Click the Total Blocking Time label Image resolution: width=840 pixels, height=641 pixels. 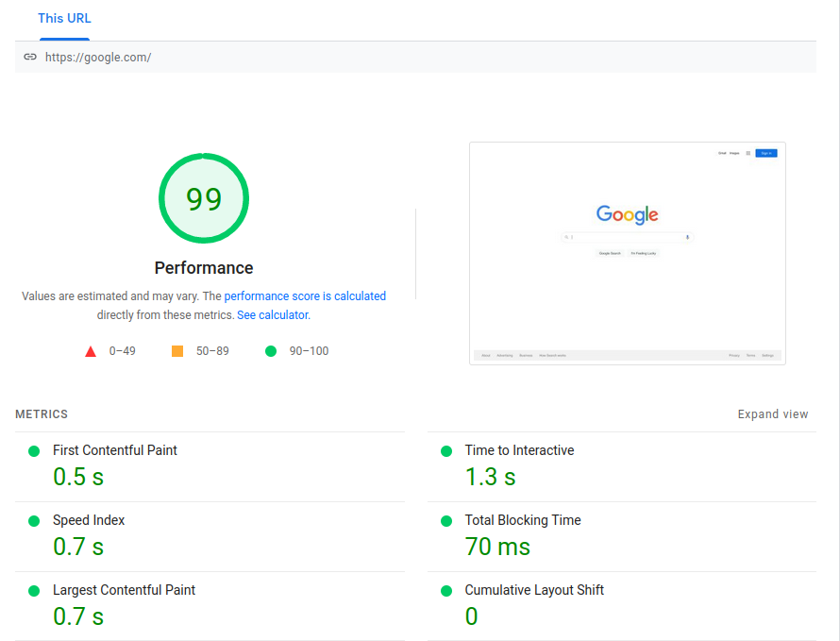(522, 520)
